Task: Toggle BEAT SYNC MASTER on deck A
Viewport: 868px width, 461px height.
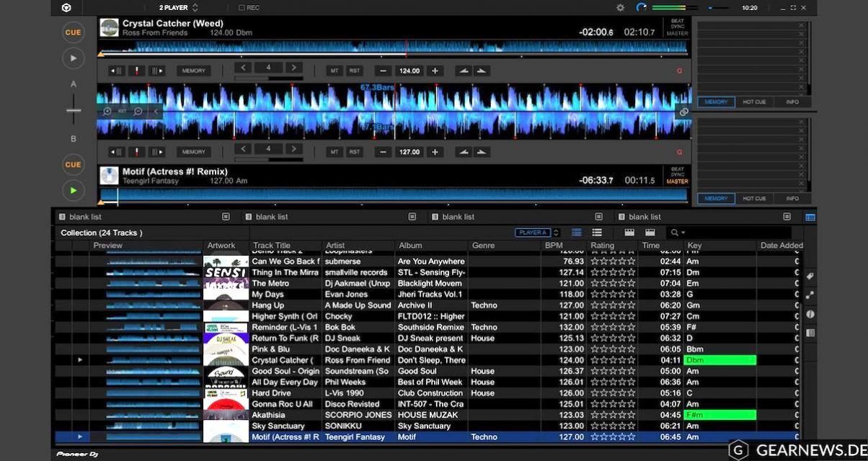Action: [x=678, y=27]
